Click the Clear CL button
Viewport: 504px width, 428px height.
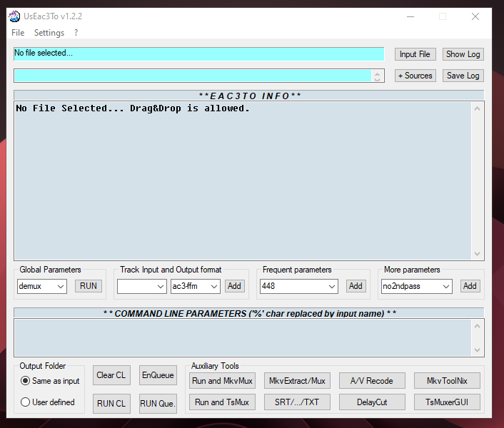pyautogui.click(x=111, y=375)
